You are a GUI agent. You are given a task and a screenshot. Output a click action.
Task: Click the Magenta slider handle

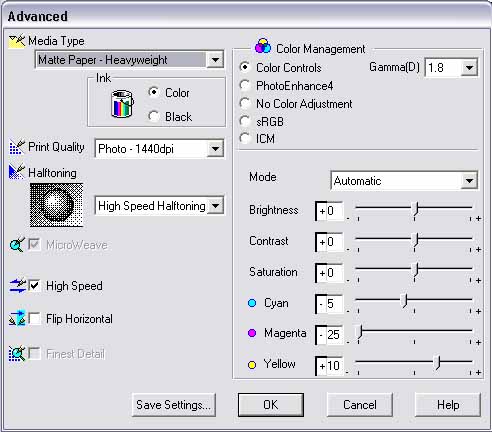pyautogui.click(x=360, y=333)
